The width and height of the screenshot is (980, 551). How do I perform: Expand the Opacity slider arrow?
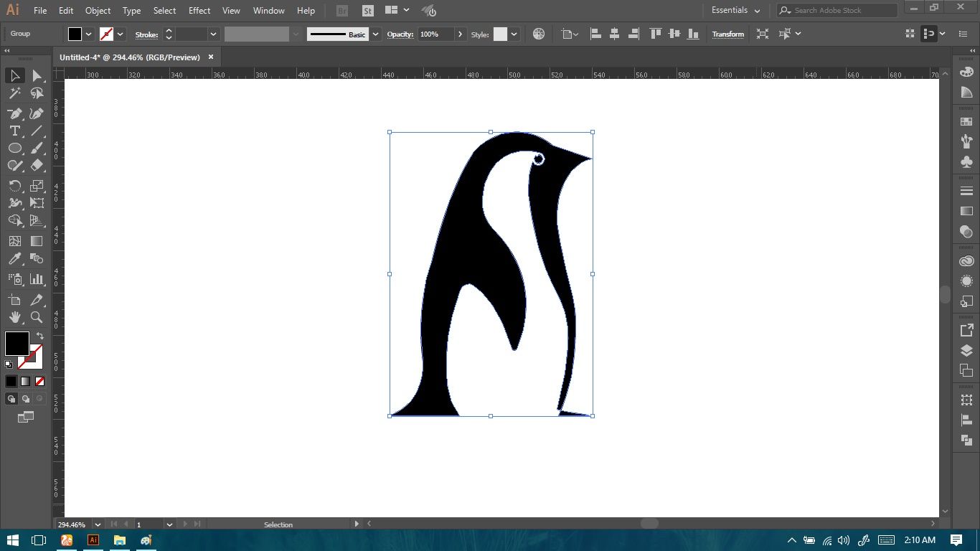[459, 34]
